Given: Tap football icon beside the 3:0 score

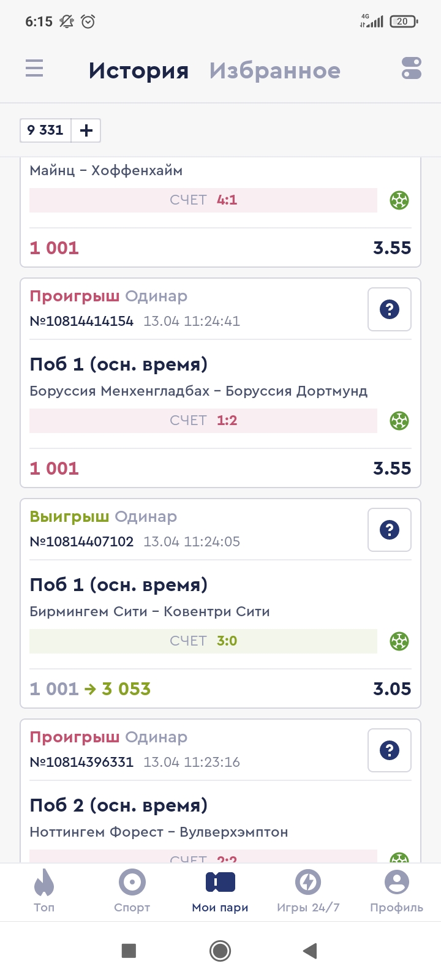Looking at the screenshot, I should (399, 641).
